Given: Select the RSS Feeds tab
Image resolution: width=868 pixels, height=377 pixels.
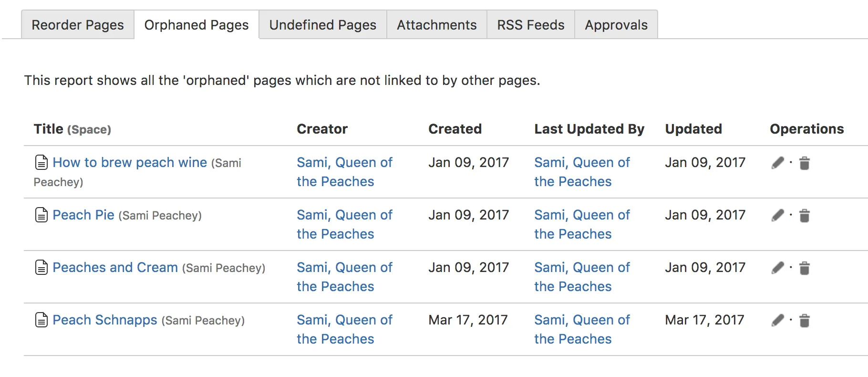Looking at the screenshot, I should [x=531, y=25].
